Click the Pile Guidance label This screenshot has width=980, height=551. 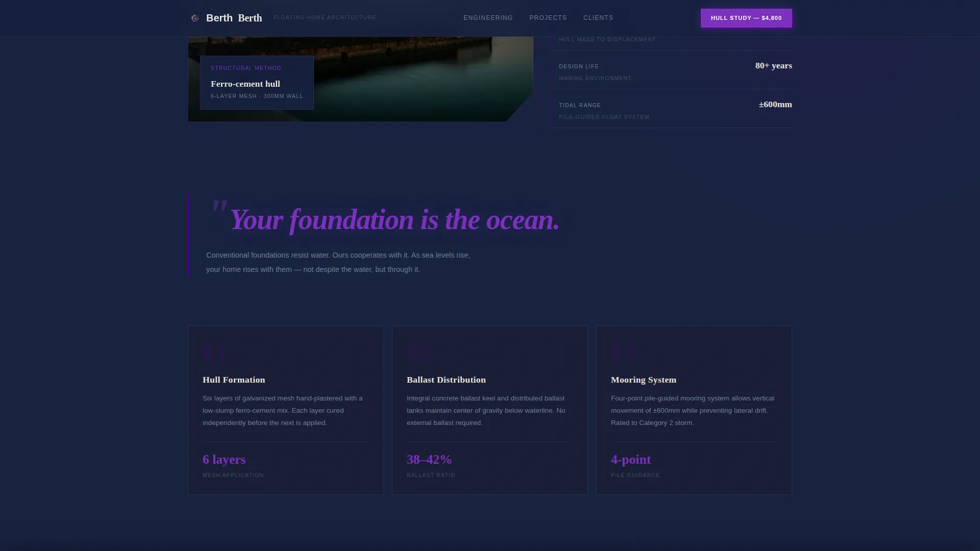[x=635, y=475]
